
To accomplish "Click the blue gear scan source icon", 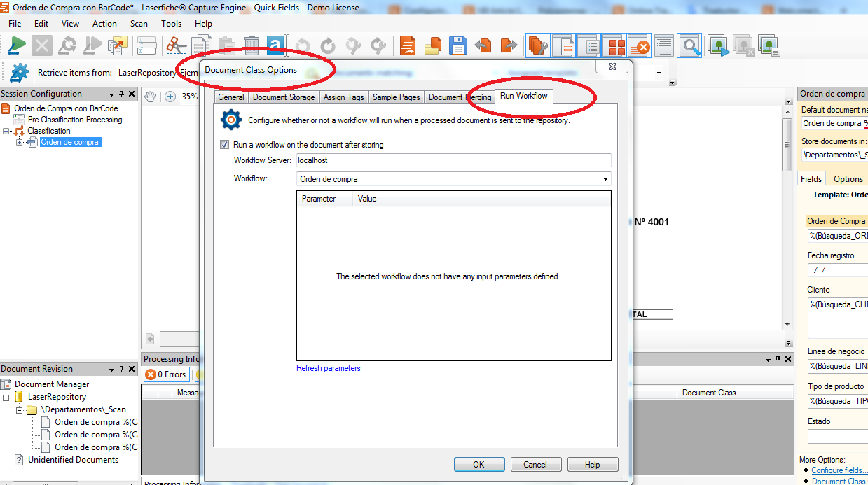I will (19, 72).
